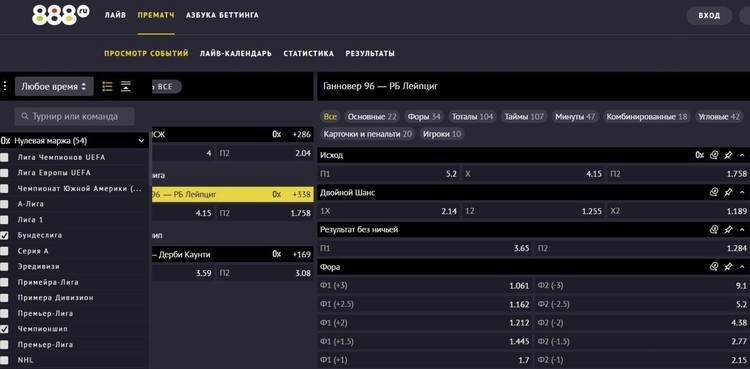Screen dimensions: 750x369
Task: Open the Любое время time dropdown
Action: [54, 87]
